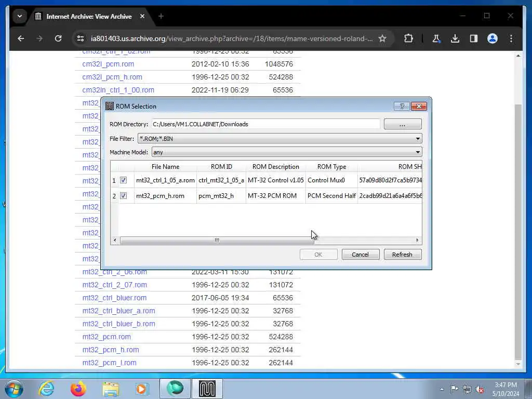The image size is (532, 399).
Task: Uncheck the mt32_ctrl_1_05_a.rom checkbox
Action: tap(124, 180)
